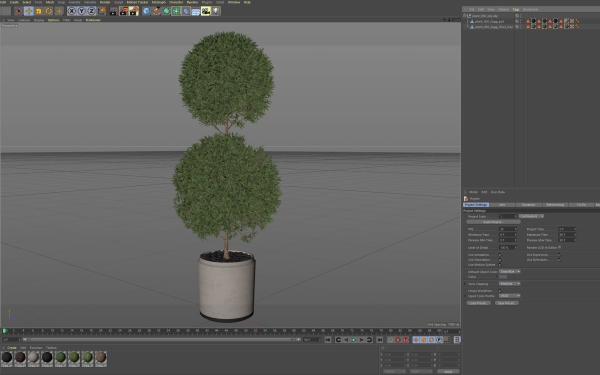
Task: Toggle the Use Deformers checkbox
Action: pyautogui.click(x=559, y=259)
